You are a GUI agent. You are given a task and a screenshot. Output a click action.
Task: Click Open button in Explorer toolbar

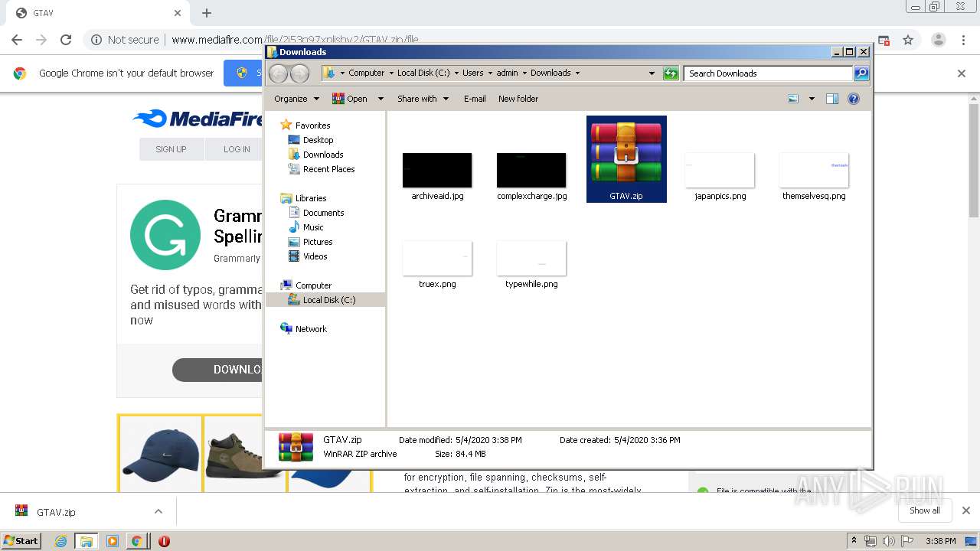(x=350, y=99)
